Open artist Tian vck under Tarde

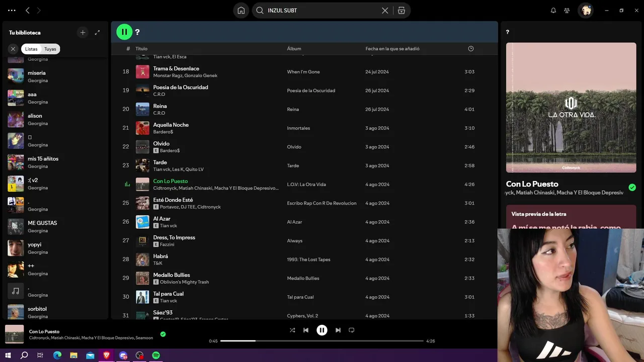[x=162, y=169]
